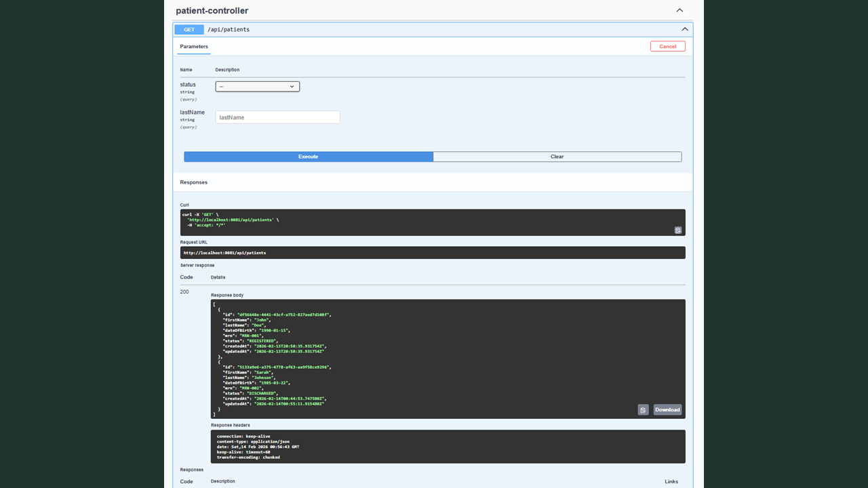
Task: Click the 200 response code
Action: coord(184,292)
